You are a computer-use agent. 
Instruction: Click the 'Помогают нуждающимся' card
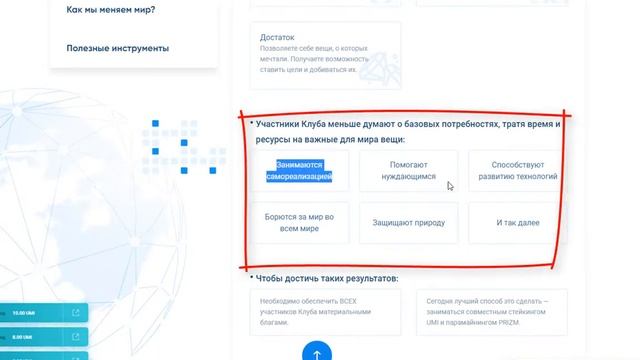click(409, 171)
